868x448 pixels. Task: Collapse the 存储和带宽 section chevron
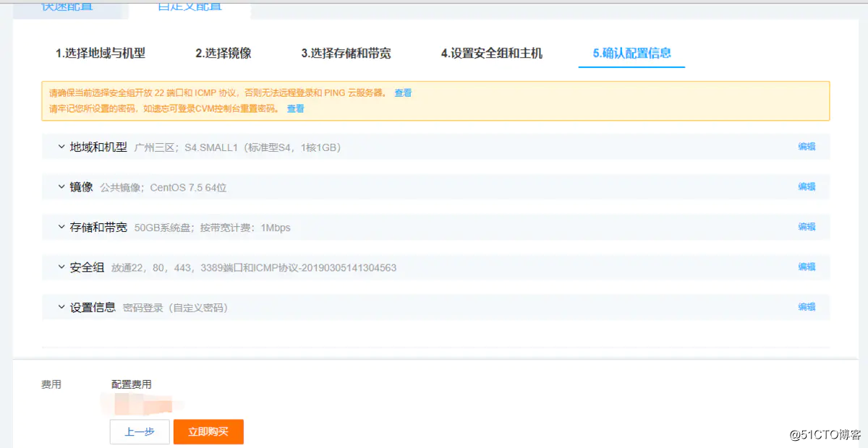click(61, 227)
